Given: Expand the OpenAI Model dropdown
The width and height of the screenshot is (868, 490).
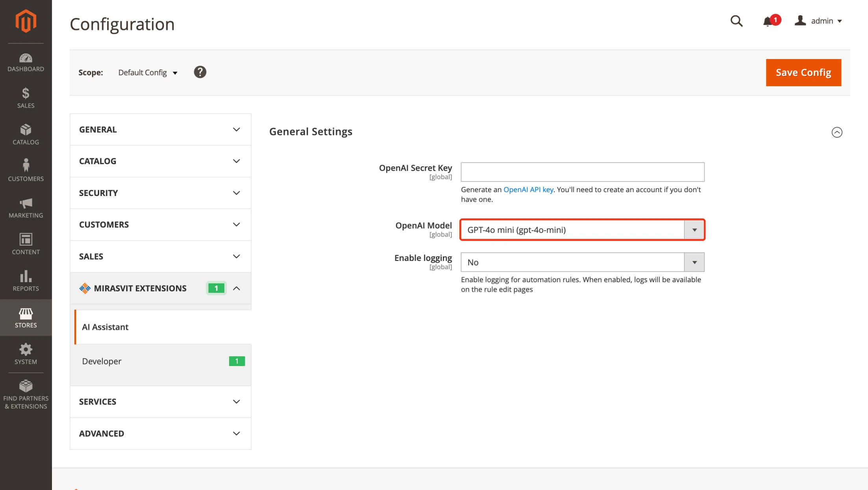Looking at the screenshot, I should 694,229.
